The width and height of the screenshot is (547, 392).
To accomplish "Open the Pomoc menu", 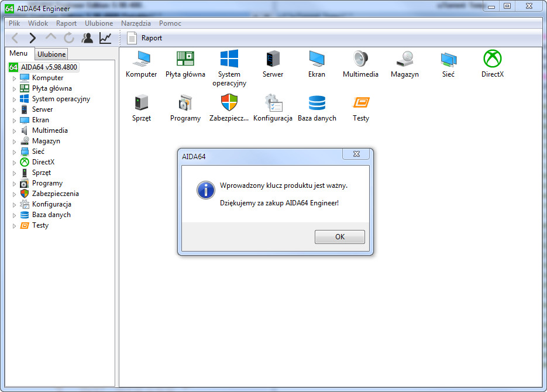I will (x=170, y=23).
